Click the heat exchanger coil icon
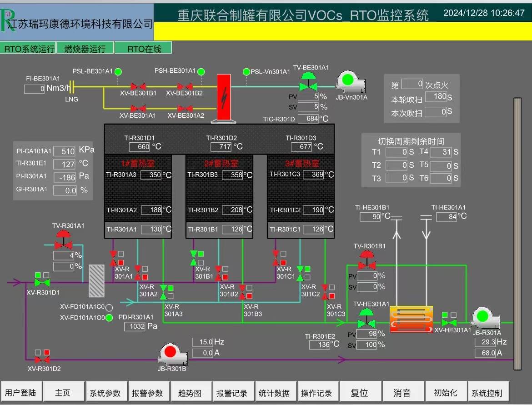532x405 pixels. tap(411, 319)
